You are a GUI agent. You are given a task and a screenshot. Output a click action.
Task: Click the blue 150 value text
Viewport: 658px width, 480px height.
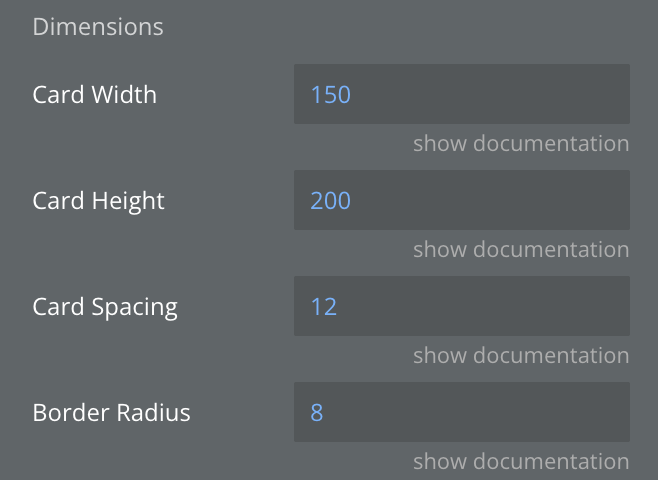click(331, 95)
